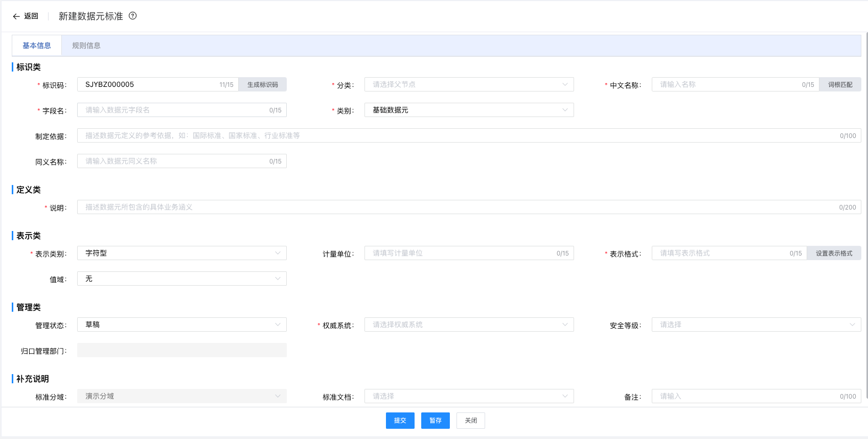Image resolution: width=868 pixels, height=439 pixels.
Task: Expand the 权威系统 dropdown
Action: (x=469, y=325)
